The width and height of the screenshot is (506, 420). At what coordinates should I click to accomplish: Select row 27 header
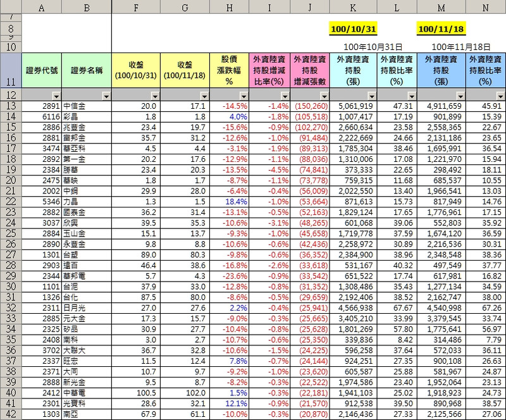click(11, 255)
